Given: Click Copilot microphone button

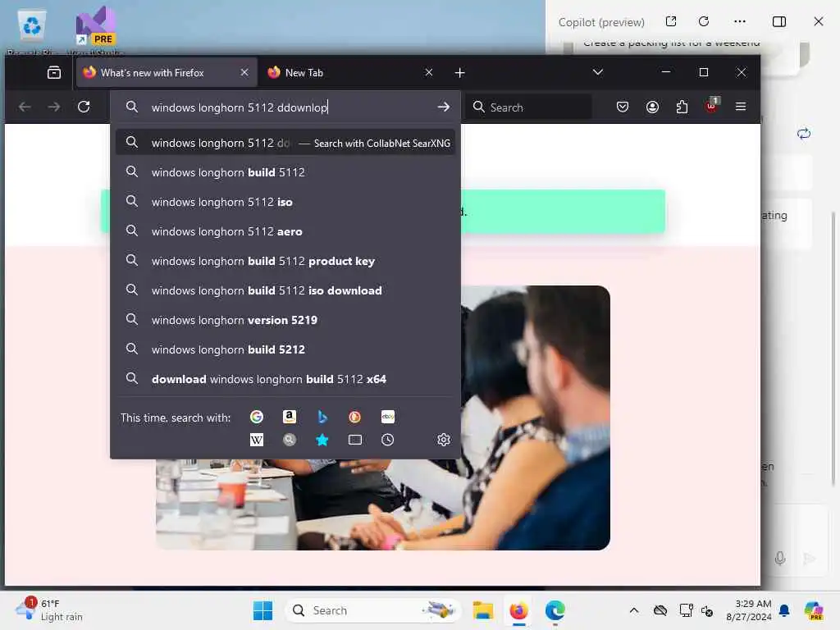Looking at the screenshot, I should [x=780, y=558].
